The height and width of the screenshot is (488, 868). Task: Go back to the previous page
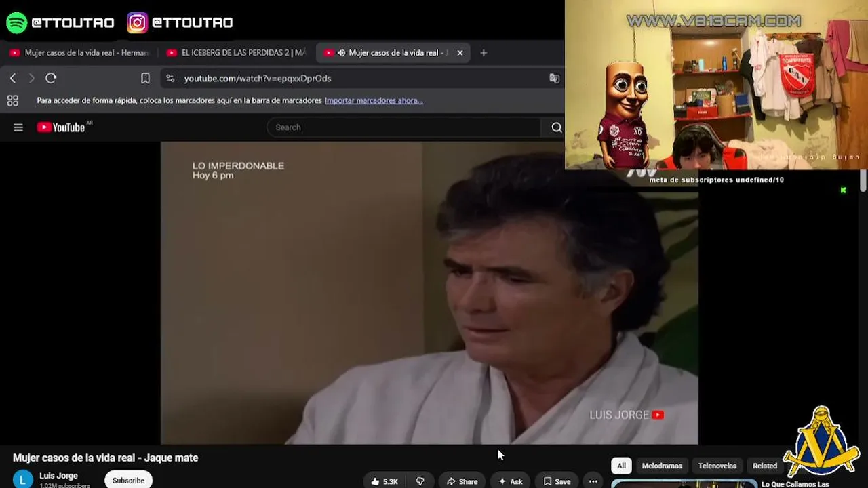pos(13,79)
